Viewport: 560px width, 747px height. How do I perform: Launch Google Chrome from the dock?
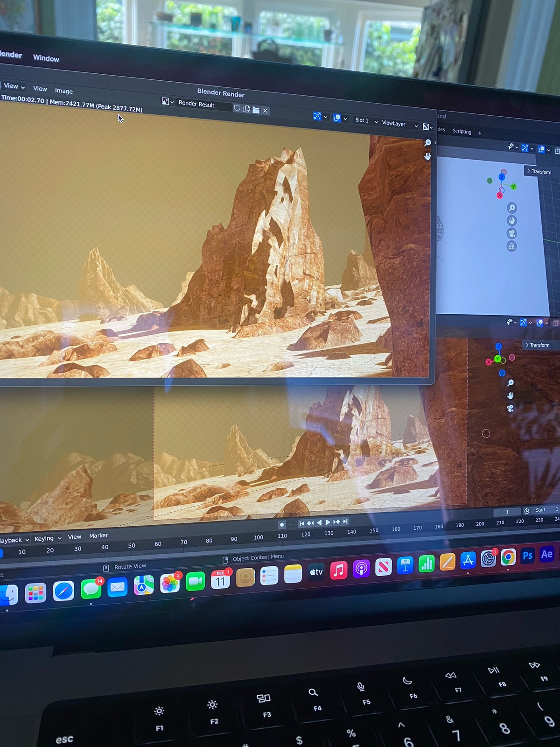508,557
